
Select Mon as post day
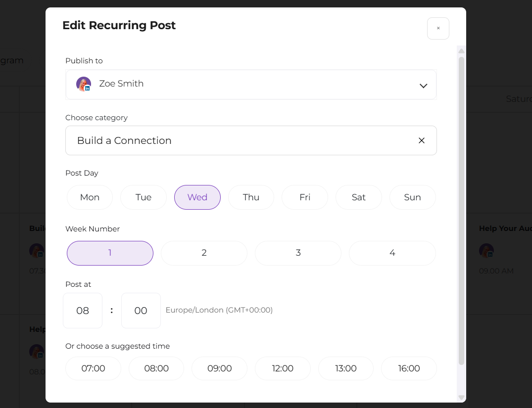[90, 197]
